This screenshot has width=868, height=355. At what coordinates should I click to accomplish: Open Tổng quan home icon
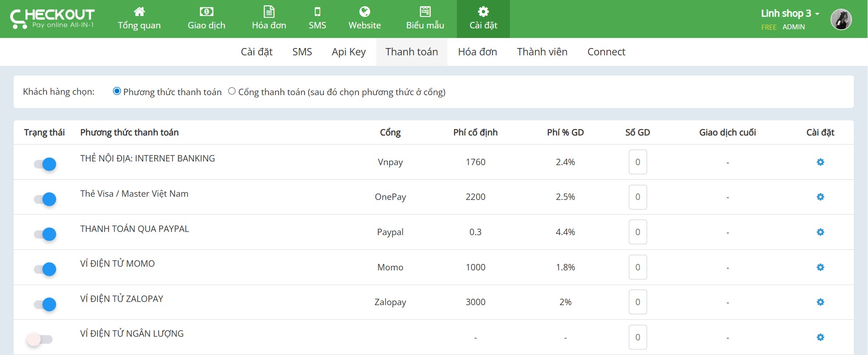click(139, 11)
